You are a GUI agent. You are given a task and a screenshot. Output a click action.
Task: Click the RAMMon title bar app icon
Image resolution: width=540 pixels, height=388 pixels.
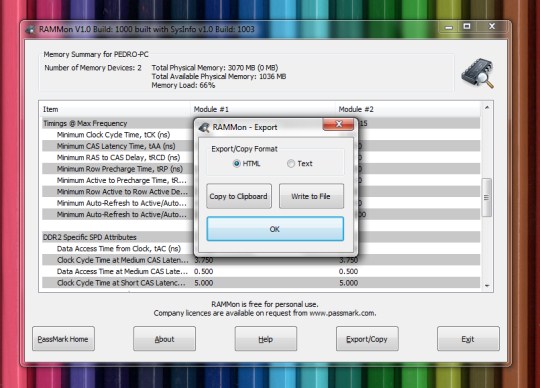tap(30, 30)
